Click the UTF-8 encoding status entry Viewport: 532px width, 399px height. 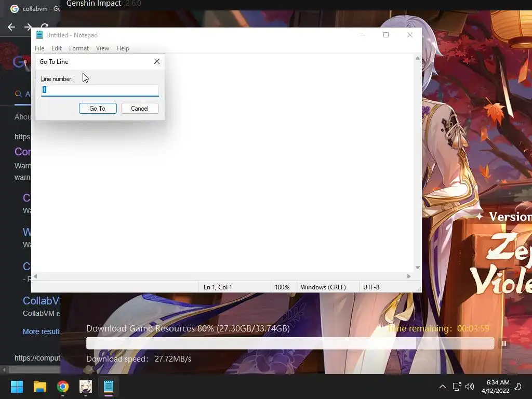371,287
